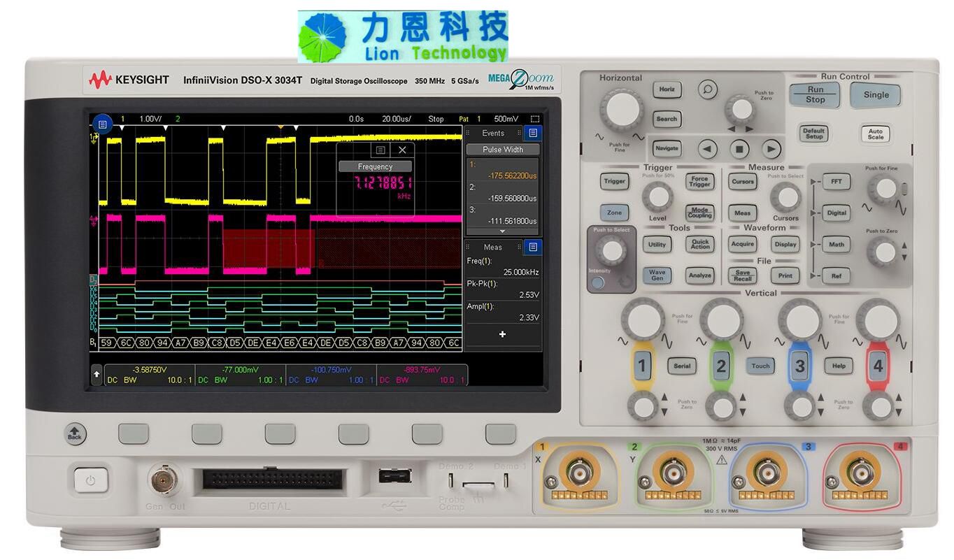Push the Force Trigger key
The width and height of the screenshot is (954, 560).
click(x=699, y=182)
